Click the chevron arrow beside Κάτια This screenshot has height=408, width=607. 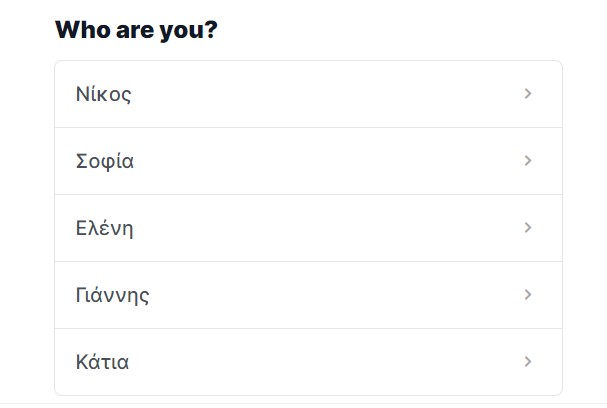(528, 362)
